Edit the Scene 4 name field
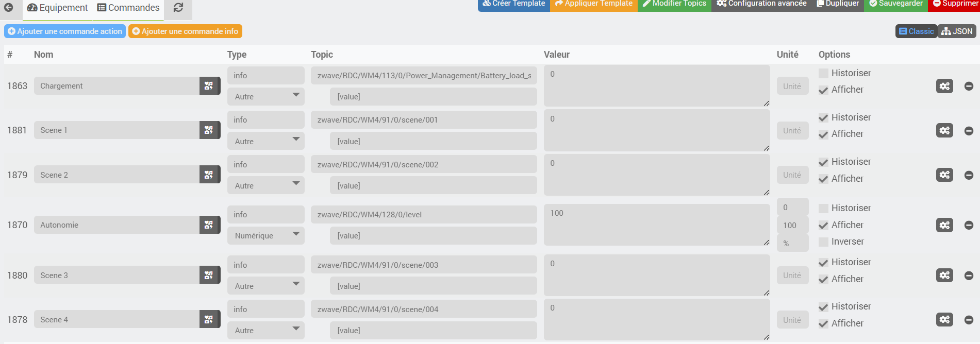Image resolution: width=980 pixels, height=344 pixels. (x=117, y=320)
